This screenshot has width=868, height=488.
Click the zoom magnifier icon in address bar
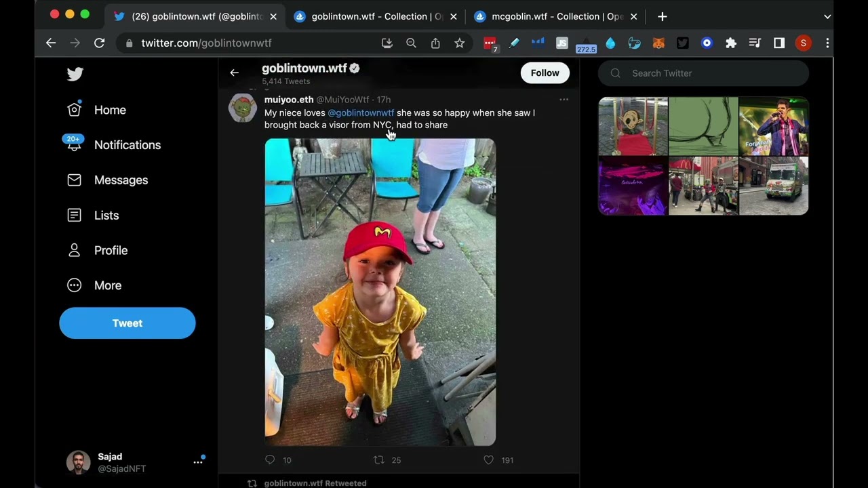[x=411, y=43]
